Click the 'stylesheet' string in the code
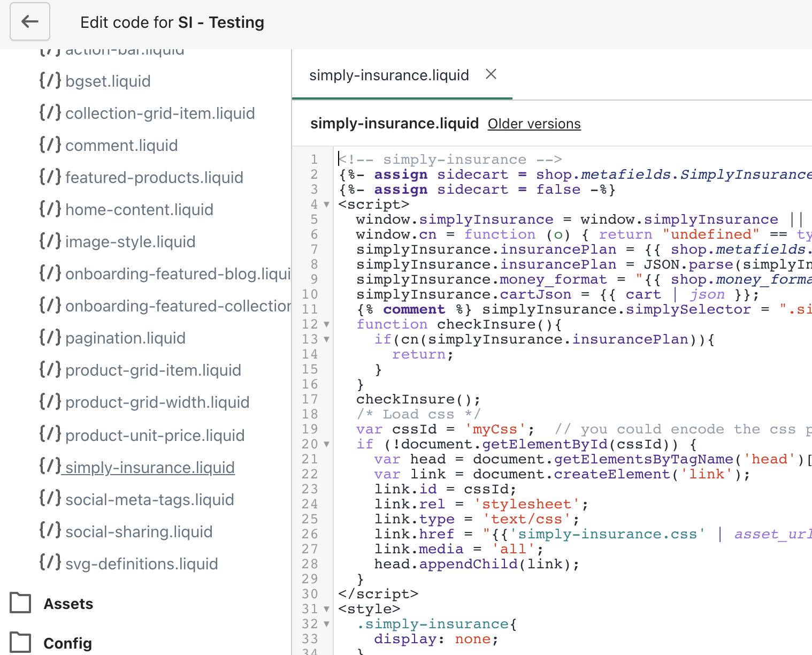 (x=526, y=504)
